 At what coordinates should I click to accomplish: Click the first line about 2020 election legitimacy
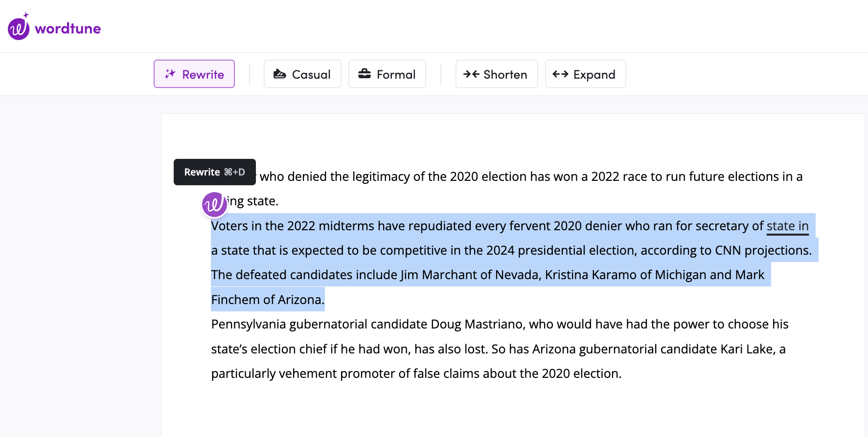531,176
